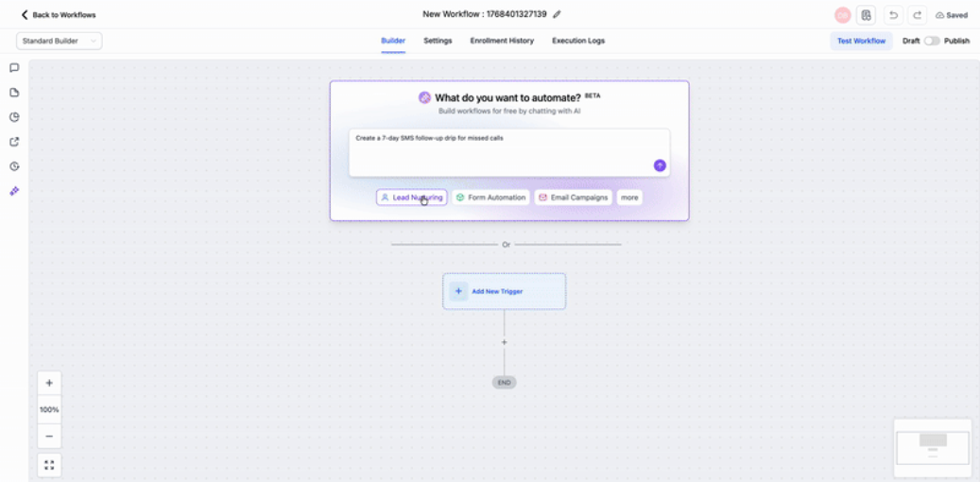Switch to the Settings tab
Screen dimensions: 980x482
point(438,41)
